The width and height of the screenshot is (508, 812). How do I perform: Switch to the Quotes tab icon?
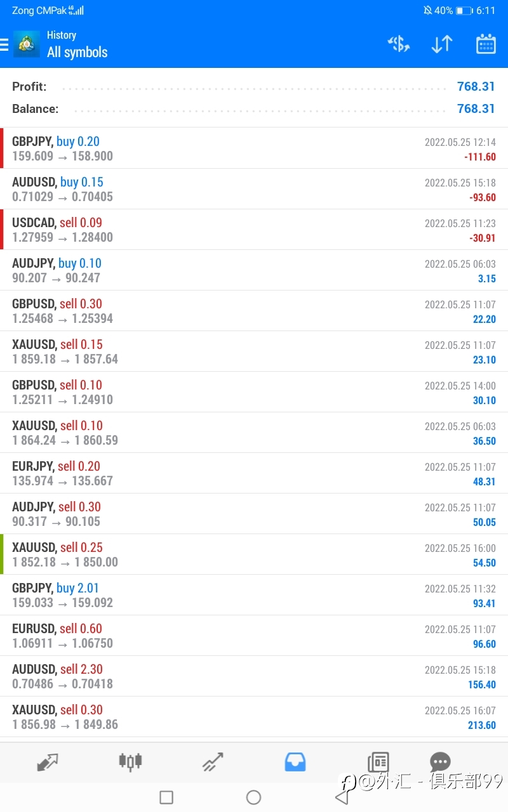pos(48,761)
